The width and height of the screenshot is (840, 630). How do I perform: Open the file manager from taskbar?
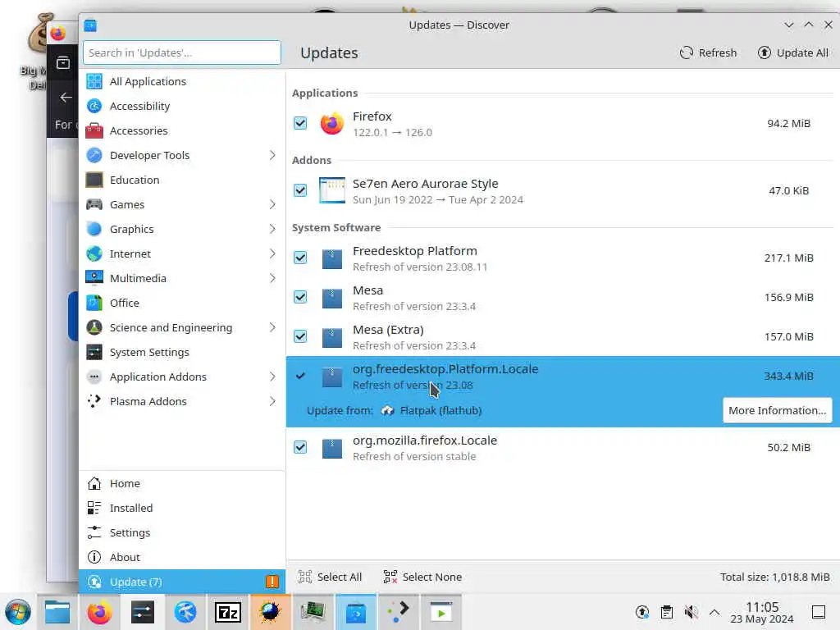pyautogui.click(x=57, y=612)
